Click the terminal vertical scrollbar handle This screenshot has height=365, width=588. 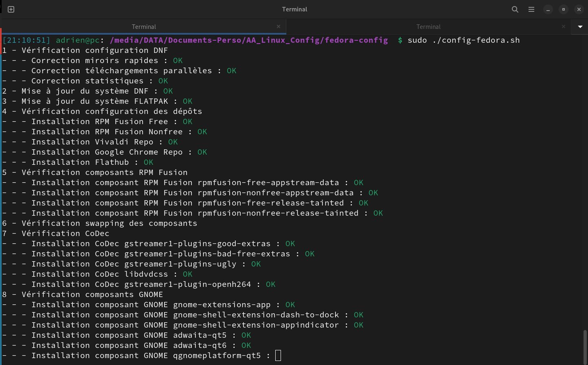585,347
